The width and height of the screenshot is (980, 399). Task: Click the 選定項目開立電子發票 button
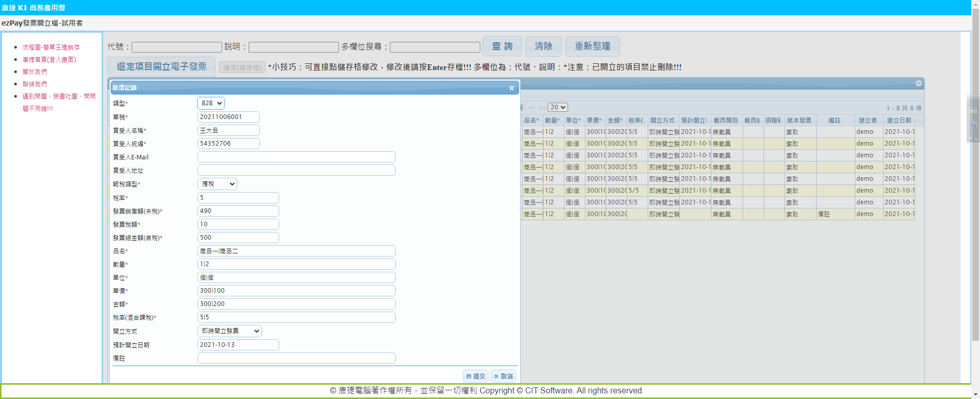pos(161,67)
